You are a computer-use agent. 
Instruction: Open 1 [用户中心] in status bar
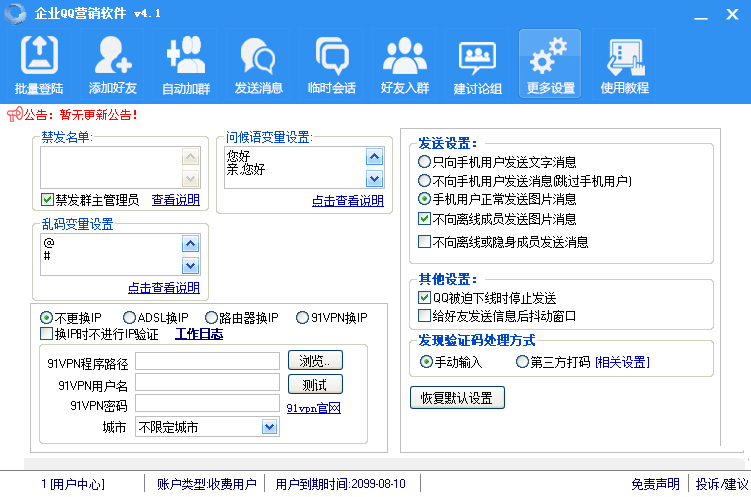[x=72, y=484]
